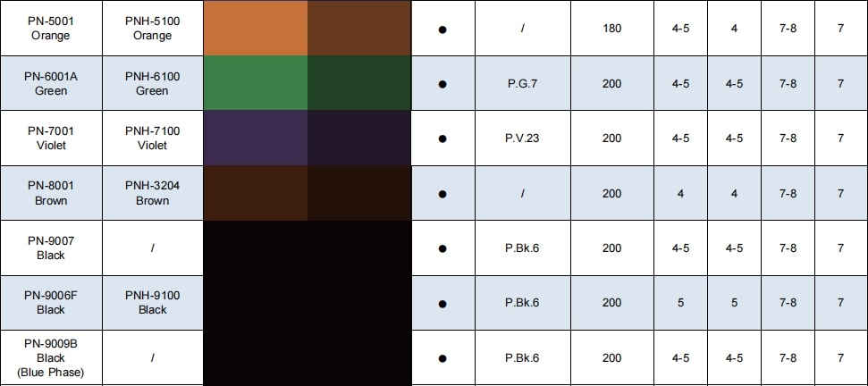868x386 pixels.
Task: Select the PNH-6100 Green cell
Action: [153, 83]
